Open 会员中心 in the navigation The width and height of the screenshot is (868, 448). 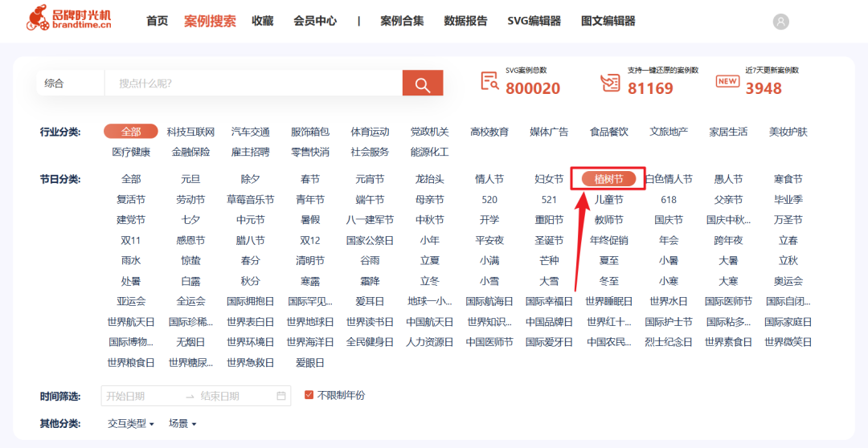point(315,21)
